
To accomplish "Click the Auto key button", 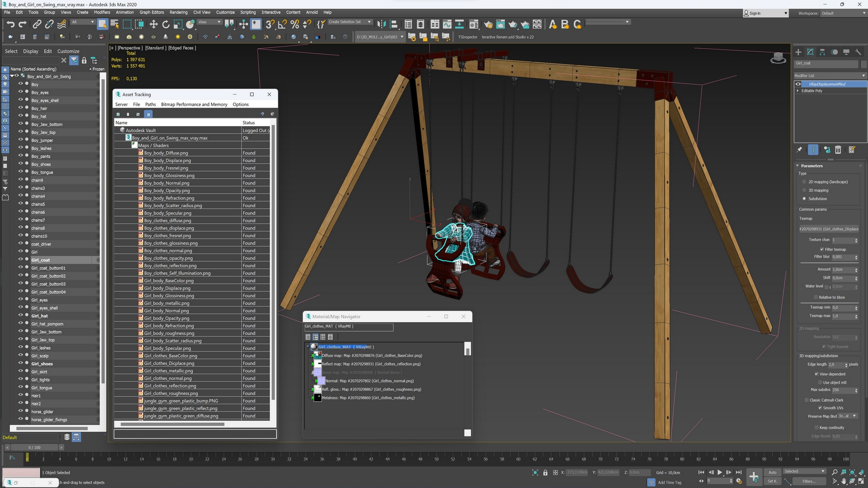I will pos(773,472).
